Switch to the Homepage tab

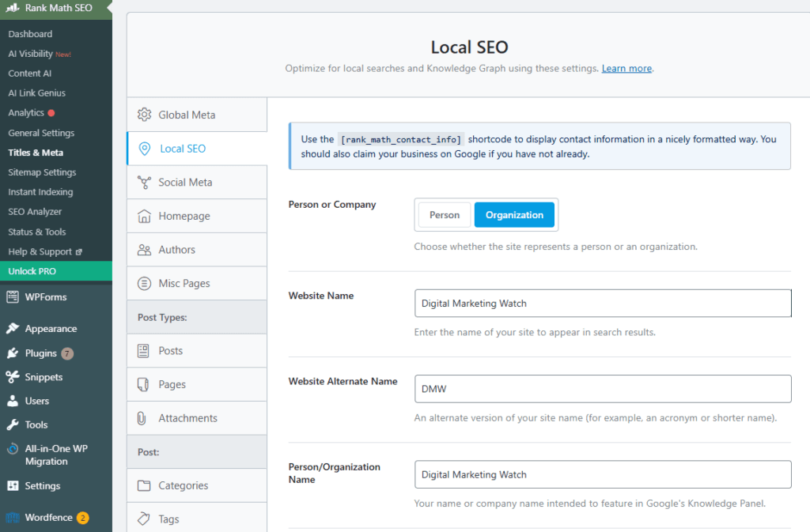click(x=197, y=216)
